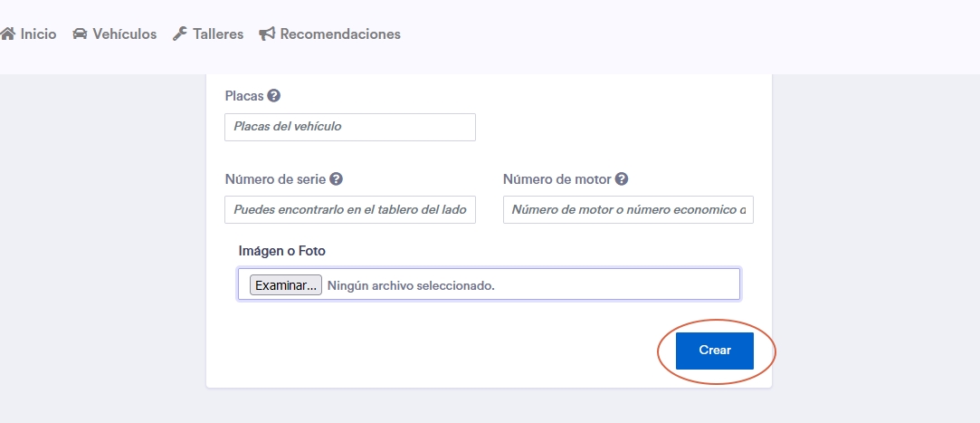Click the 'Imágen o Foto' label
The height and width of the screenshot is (423, 980).
coord(281,250)
